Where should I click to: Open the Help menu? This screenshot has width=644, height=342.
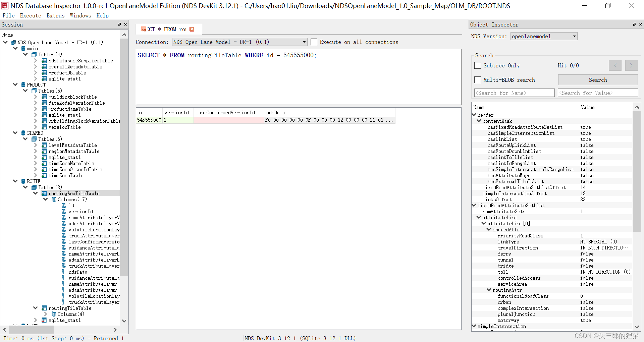103,15
